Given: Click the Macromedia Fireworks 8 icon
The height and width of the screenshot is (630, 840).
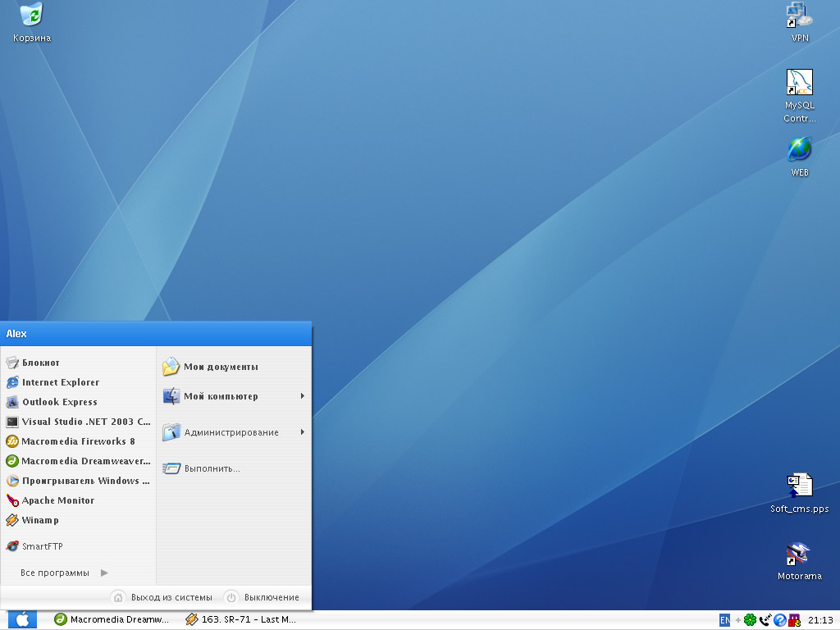Looking at the screenshot, I should tap(11, 441).
